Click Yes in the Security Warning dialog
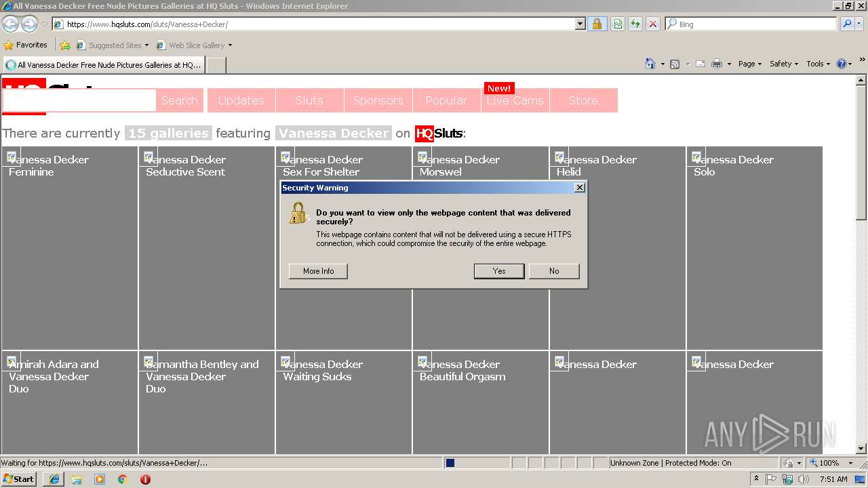This screenshot has width=868, height=488. (499, 271)
